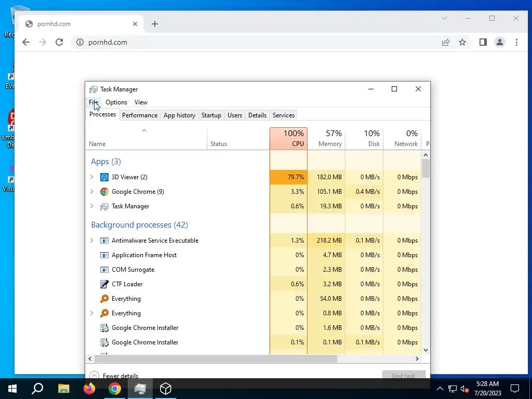The image size is (532, 399).
Task: Open the site information icon in address bar
Action: [79, 42]
